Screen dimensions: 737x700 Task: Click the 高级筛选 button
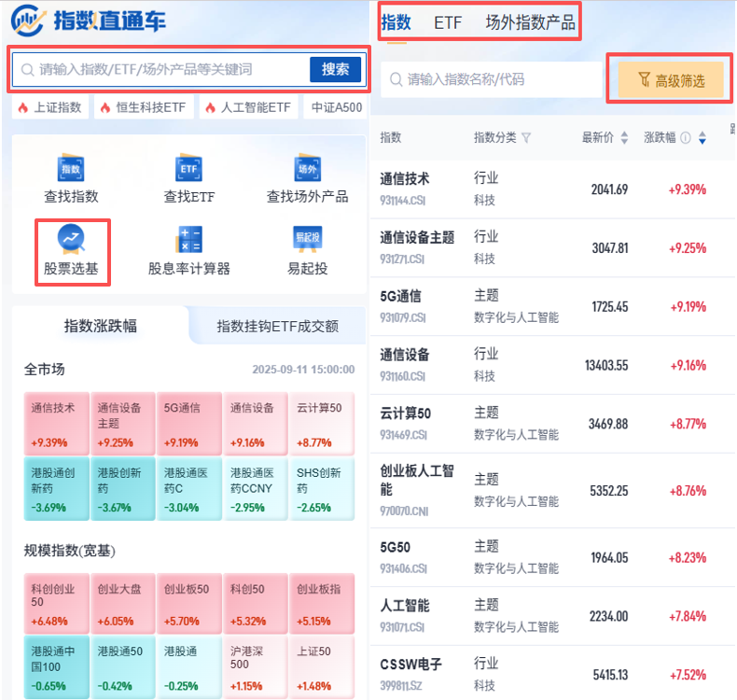click(x=670, y=80)
